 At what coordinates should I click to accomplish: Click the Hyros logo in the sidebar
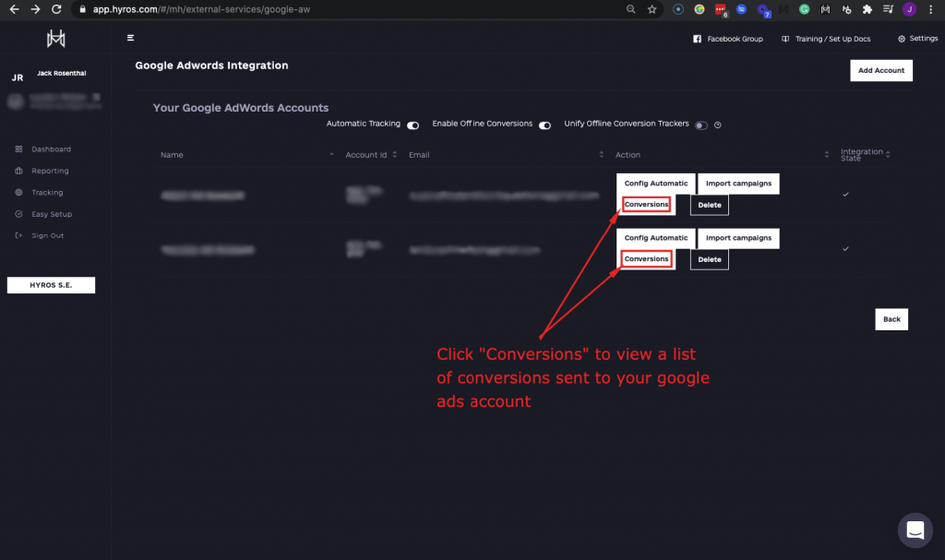pos(56,39)
